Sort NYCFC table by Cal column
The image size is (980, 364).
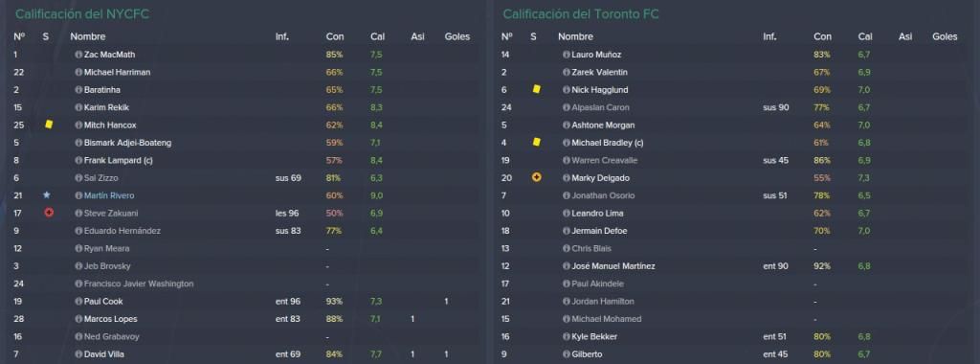377,37
